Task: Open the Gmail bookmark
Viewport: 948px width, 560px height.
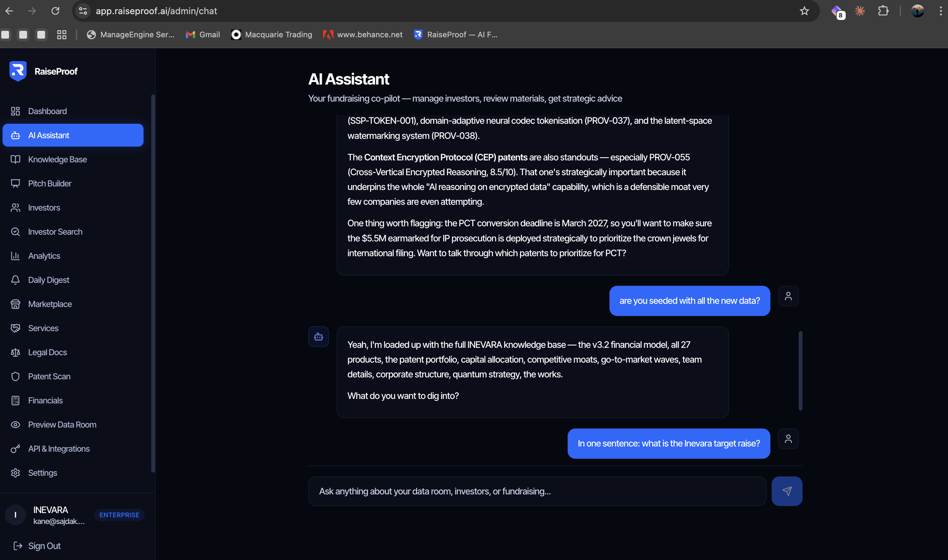Action: (x=202, y=34)
